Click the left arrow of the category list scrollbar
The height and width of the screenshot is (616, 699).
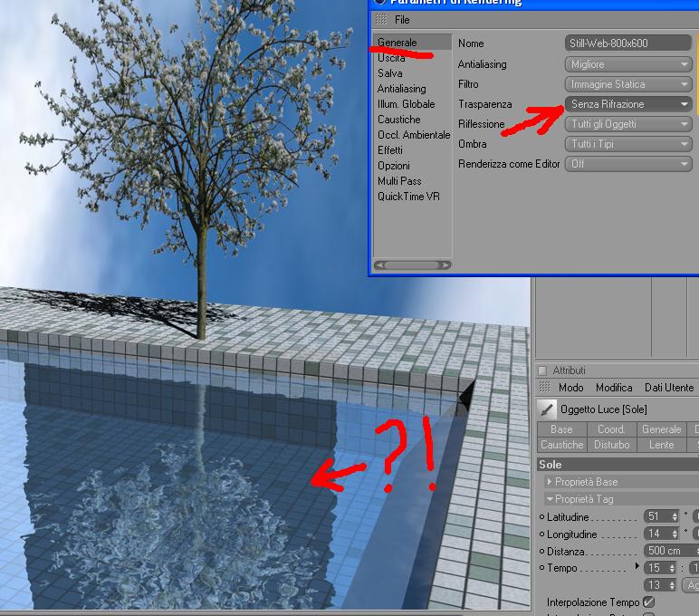point(379,265)
